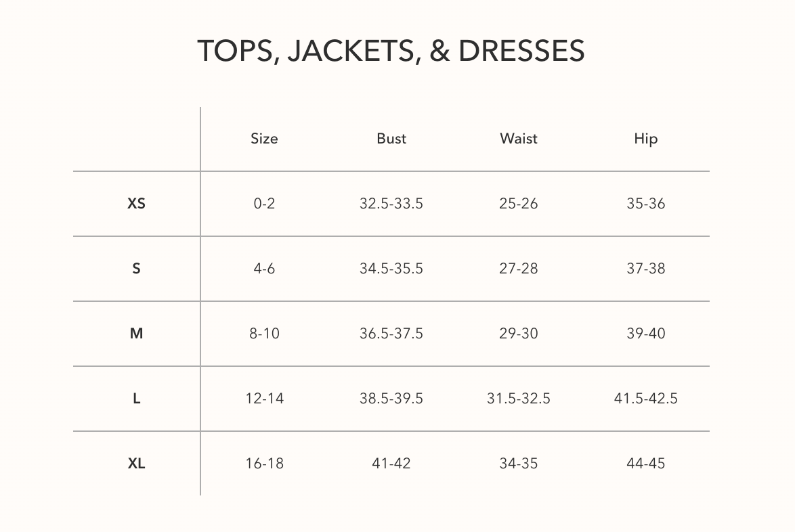Select waist measurement 29-30
The image size is (795, 532).
click(x=519, y=333)
